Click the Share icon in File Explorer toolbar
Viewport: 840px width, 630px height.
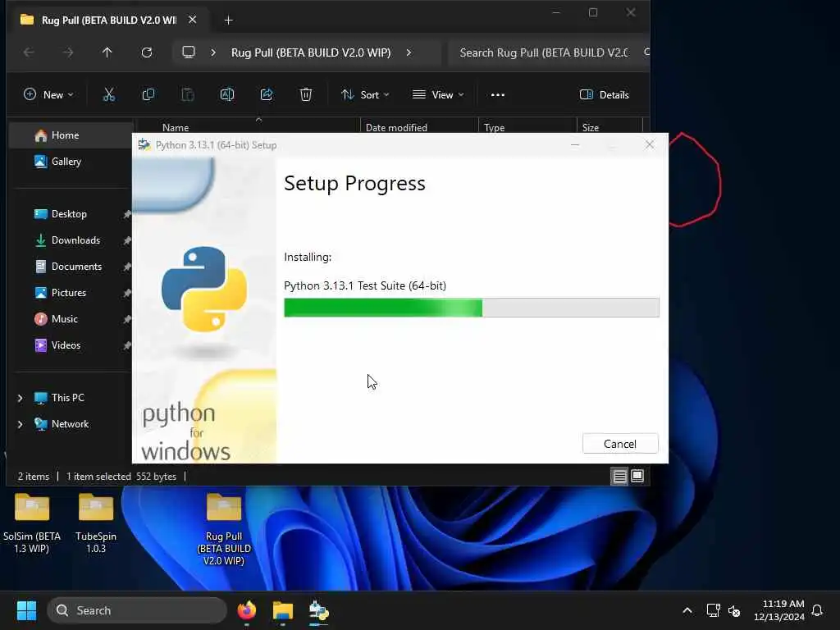coord(267,95)
